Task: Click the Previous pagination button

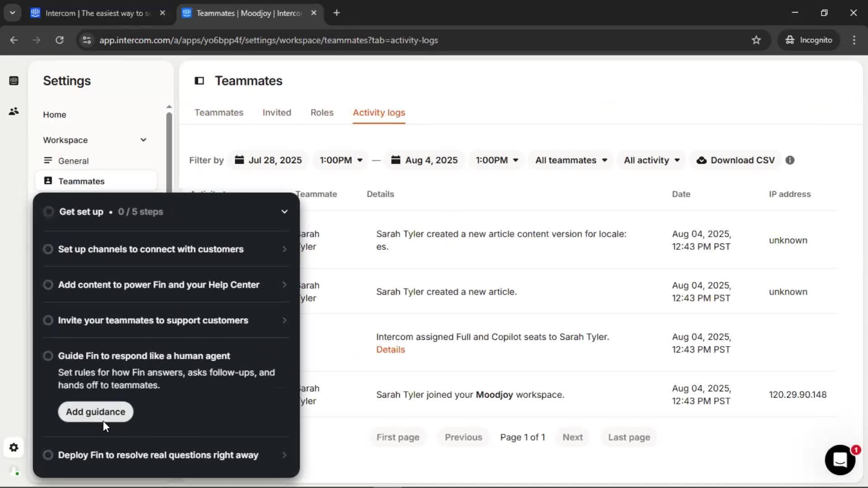Action: point(463,437)
